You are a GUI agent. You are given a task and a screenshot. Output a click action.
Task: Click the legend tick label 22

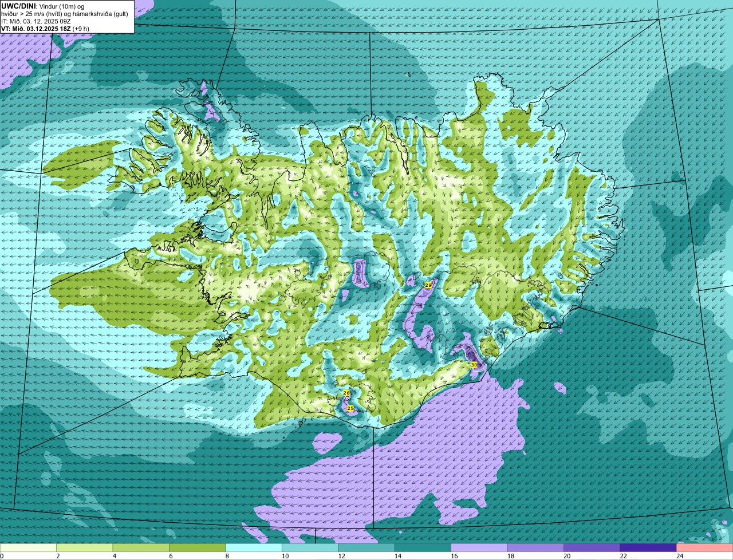click(x=623, y=556)
